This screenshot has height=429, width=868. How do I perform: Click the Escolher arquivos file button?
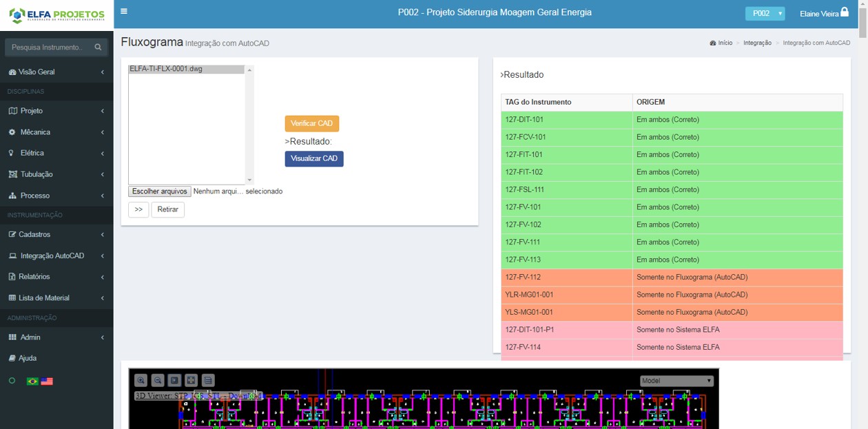(160, 191)
